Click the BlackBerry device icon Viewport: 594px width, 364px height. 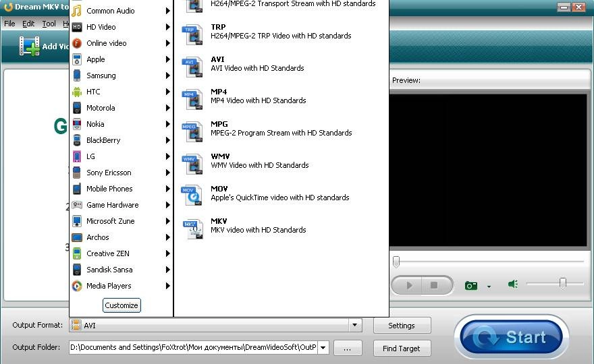point(77,140)
